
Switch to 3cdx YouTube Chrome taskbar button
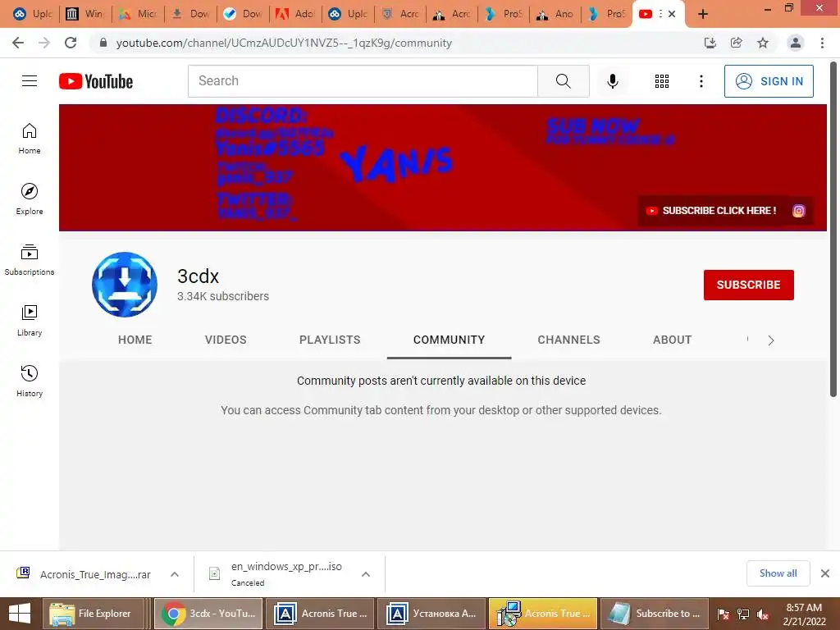point(208,614)
